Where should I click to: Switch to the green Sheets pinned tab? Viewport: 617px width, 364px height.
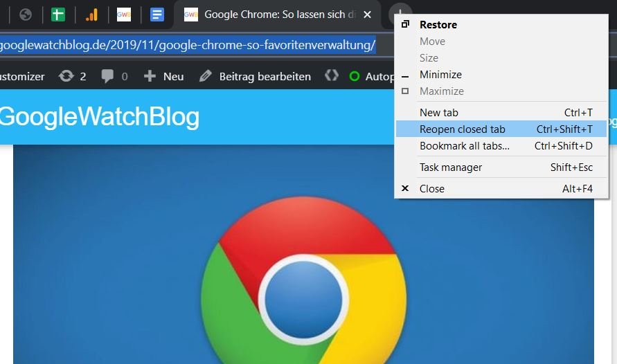pyautogui.click(x=58, y=15)
